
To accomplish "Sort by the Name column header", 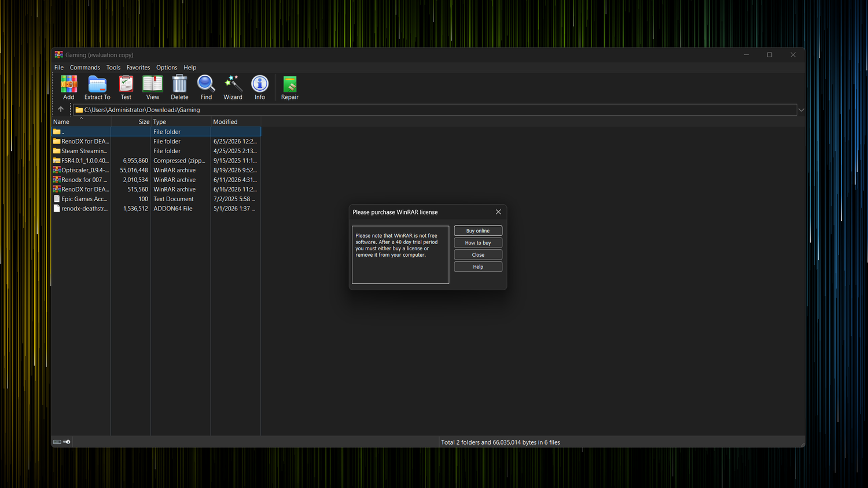I will (81, 122).
